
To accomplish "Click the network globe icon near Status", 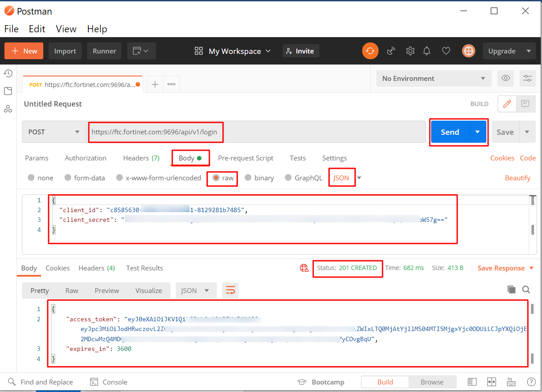I will [x=304, y=268].
